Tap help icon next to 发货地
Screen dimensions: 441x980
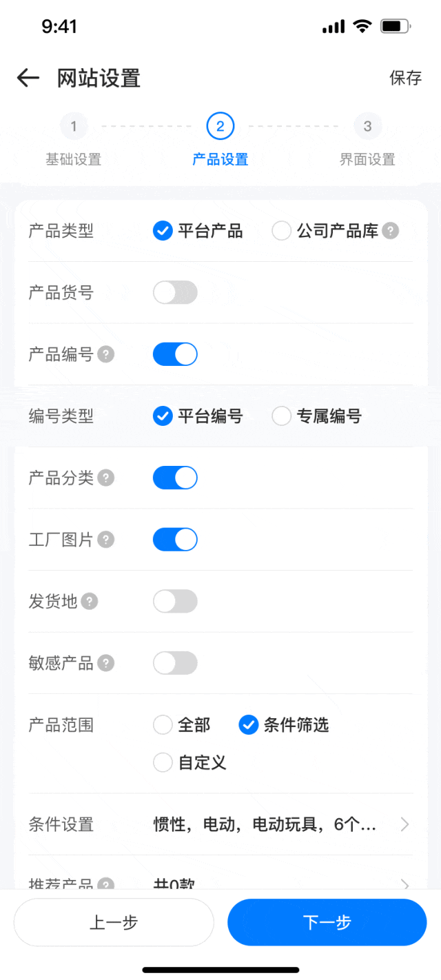(90, 601)
